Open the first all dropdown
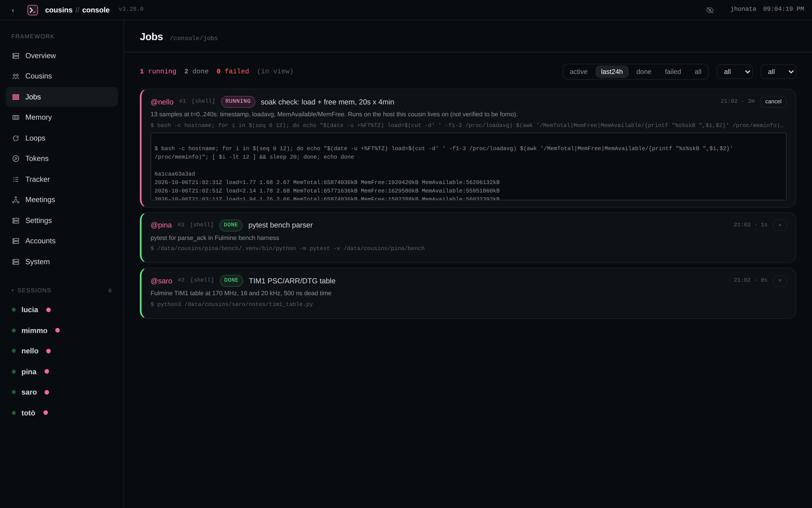Image resolution: width=812 pixels, height=508 pixels. pos(734,72)
